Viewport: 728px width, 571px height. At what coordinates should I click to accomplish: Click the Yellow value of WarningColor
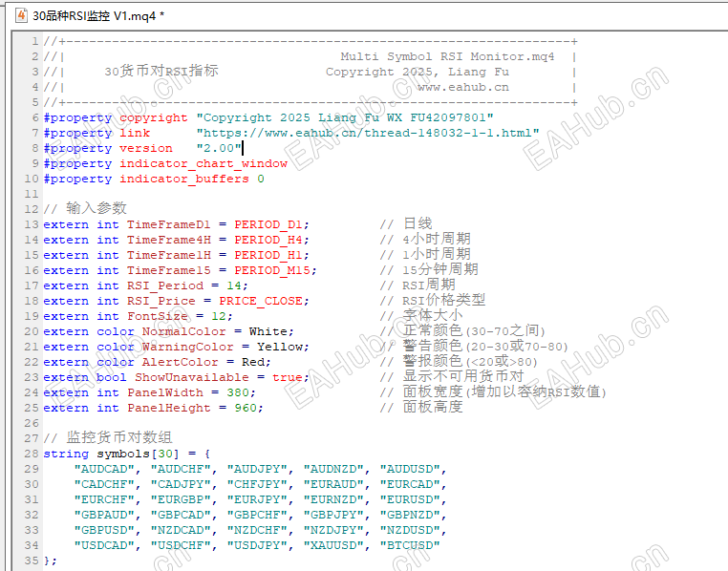pyautogui.click(x=280, y=348)
